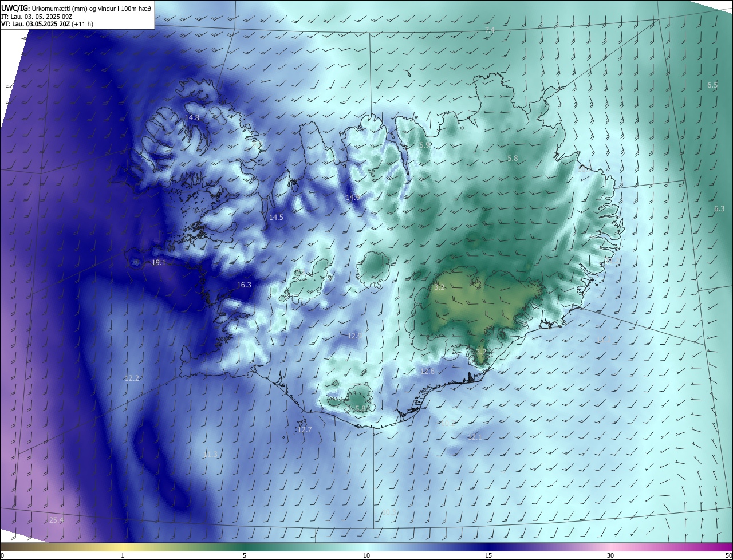
Task: Click the UWC/IG Úrkomumætti title line
Action: (x=76, y=7)
